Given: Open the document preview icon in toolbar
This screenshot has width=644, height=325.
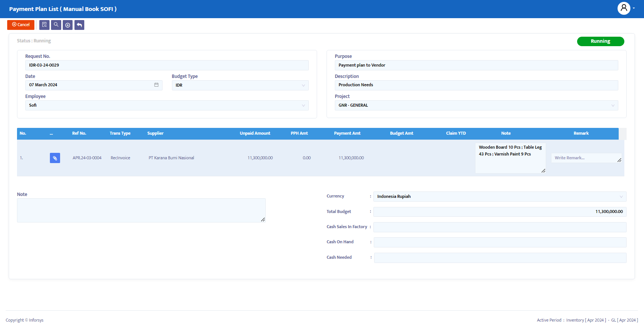Looking at the screenshot, I should 44,25.
